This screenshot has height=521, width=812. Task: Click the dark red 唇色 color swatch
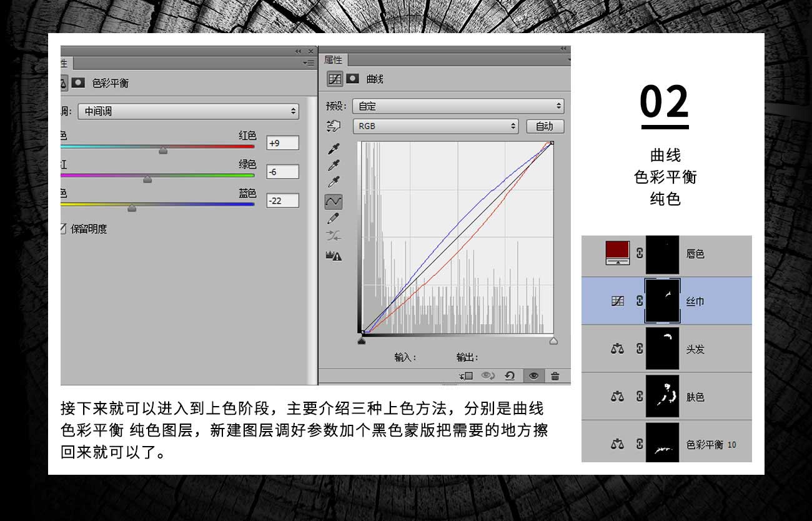point(618,252)
